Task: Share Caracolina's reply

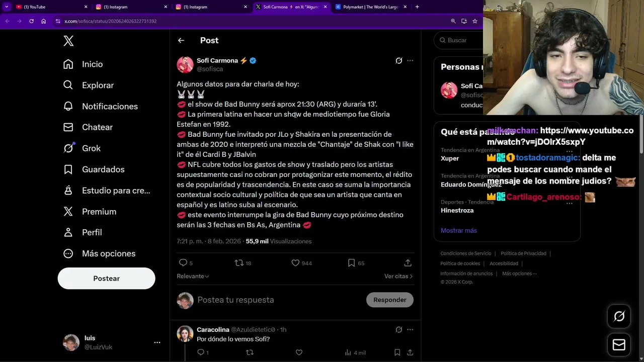Action: click(x=410, y=352)
